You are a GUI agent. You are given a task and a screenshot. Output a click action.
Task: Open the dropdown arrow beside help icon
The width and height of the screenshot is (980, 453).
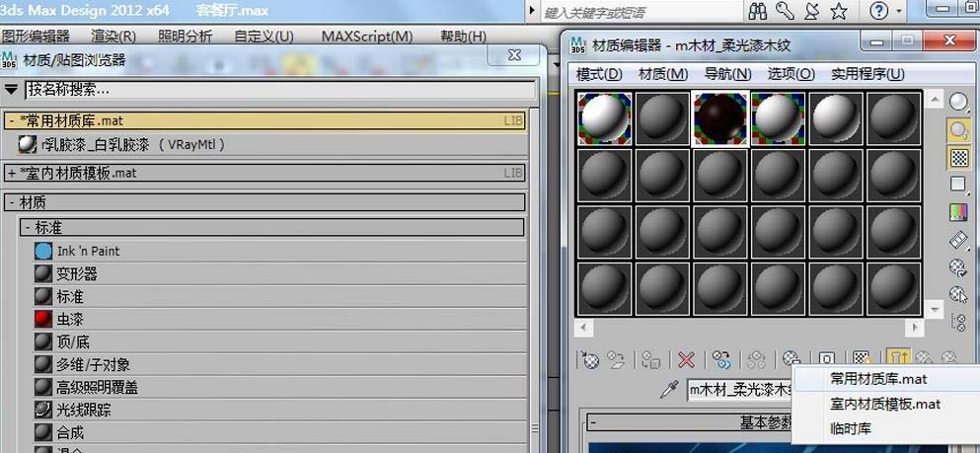point(899,11)
